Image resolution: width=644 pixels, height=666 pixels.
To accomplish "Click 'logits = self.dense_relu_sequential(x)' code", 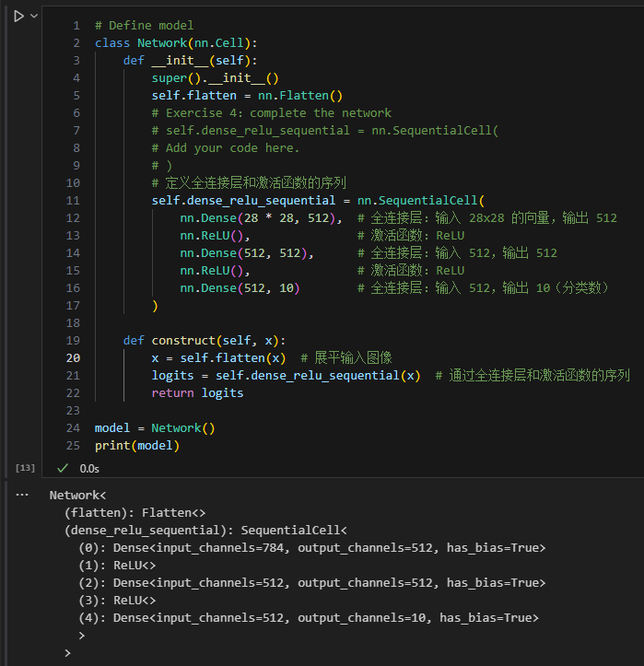I will point(286,376).
